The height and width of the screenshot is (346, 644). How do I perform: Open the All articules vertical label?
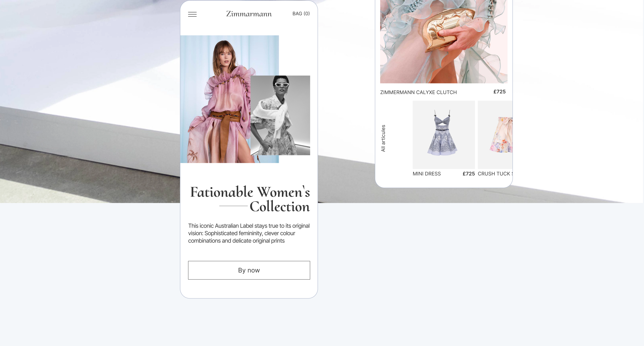(x=383, y=138)
